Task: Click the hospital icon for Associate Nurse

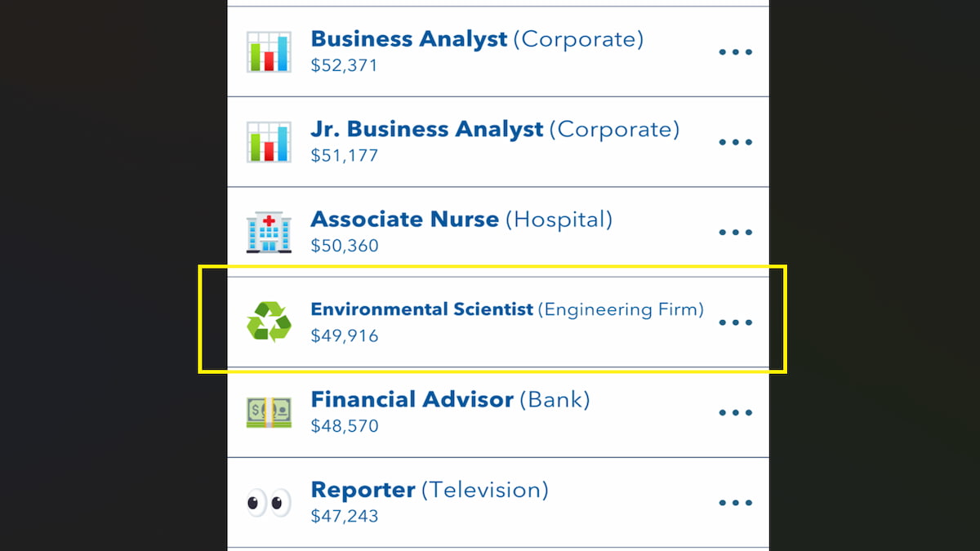Action: pyautogui.click(x=269, y=232)
